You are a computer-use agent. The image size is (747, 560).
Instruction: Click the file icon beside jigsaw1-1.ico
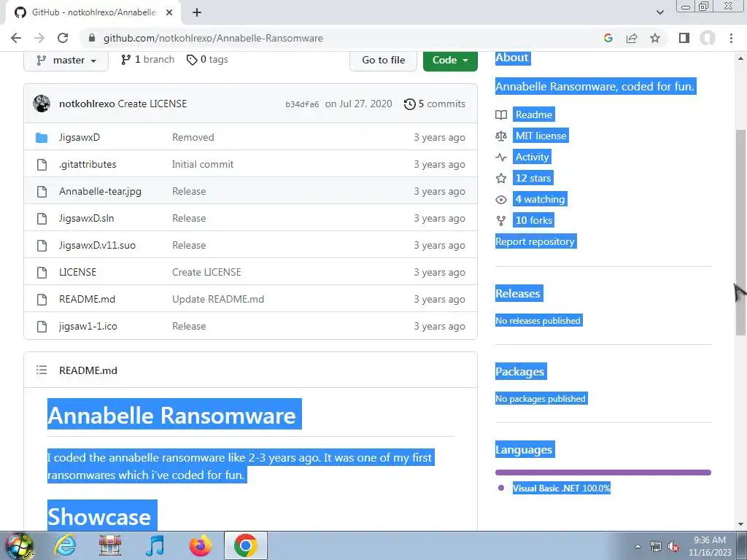pyautogui.click(x=42, y=326)
